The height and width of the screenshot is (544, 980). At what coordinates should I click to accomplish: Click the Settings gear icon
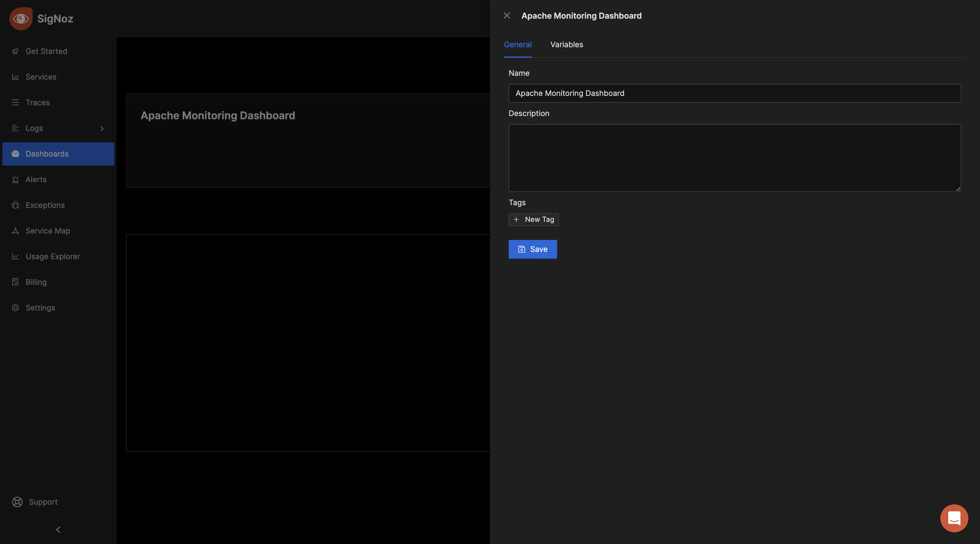coord(15,308)
